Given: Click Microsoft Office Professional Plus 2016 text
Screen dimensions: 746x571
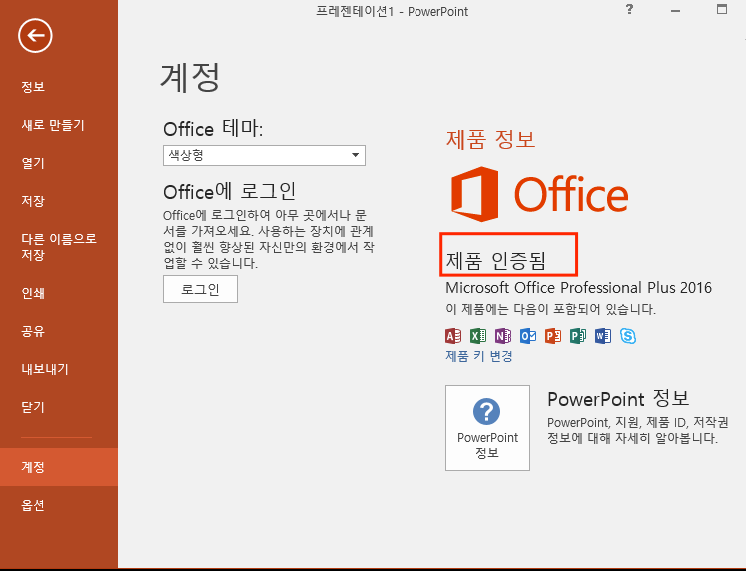Looking at the screenshot, I should 579,288.
